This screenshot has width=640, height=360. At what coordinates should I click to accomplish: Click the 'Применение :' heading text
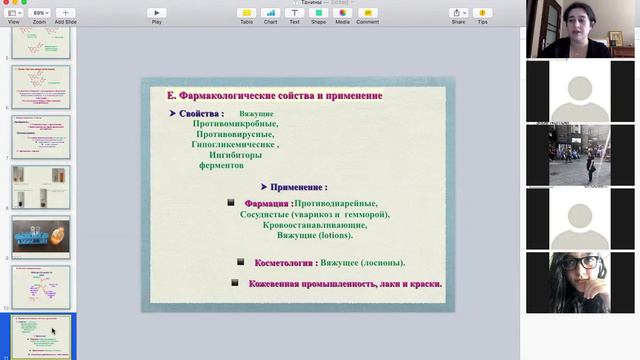click(299, 187)
